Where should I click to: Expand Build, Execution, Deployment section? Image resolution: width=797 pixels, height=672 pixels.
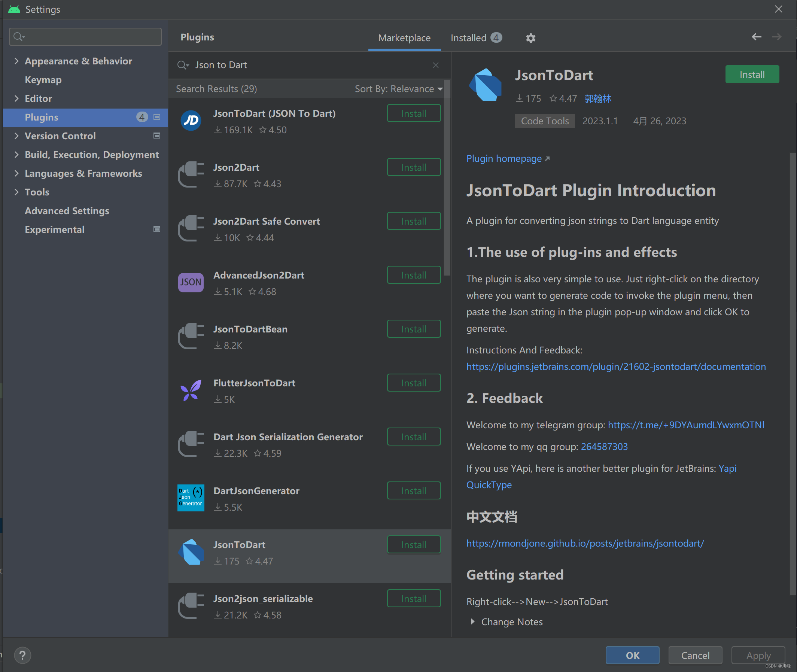[16, 154]
